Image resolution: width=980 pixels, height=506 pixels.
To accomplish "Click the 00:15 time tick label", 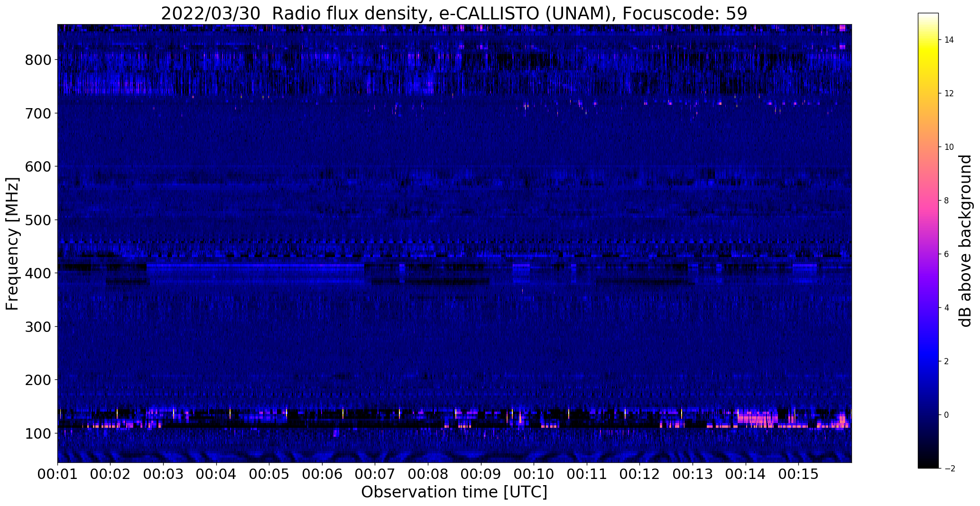I will [798, 474].
